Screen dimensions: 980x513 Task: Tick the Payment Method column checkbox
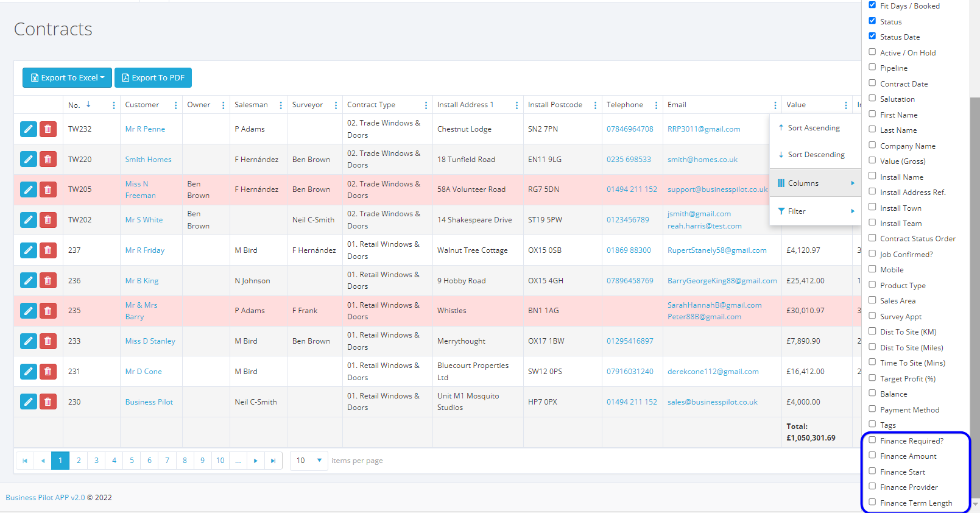872,409
